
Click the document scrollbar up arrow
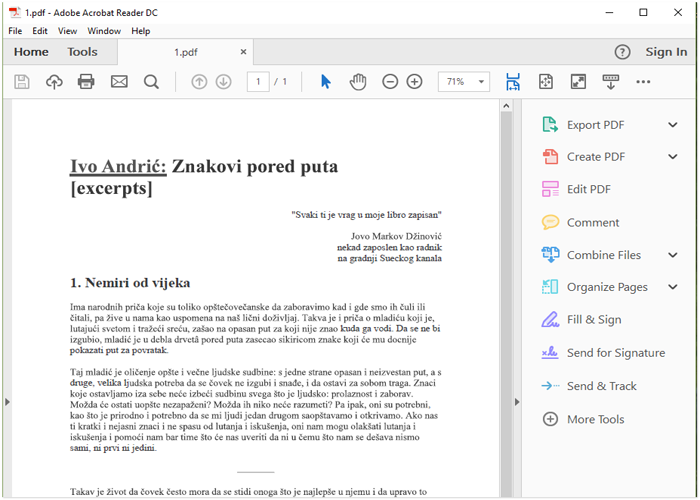pyautogui.click(x=506, y=106)
